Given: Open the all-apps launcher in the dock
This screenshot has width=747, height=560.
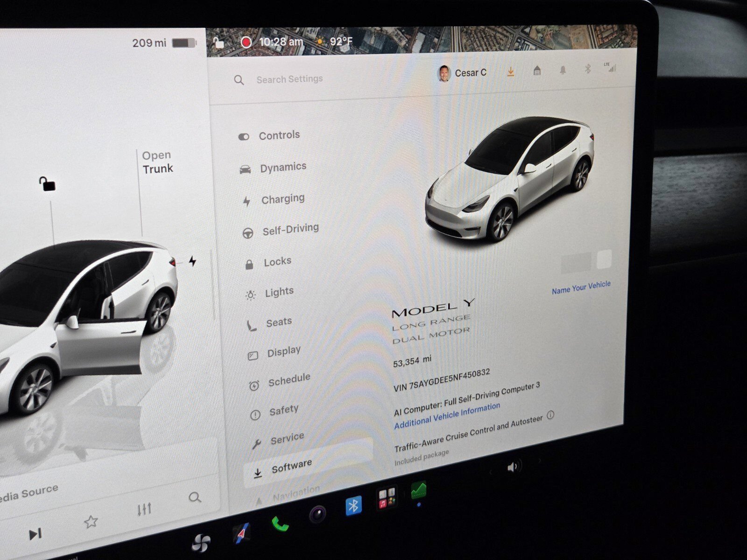Looking at the screenshot, I should tap(387, 497).
